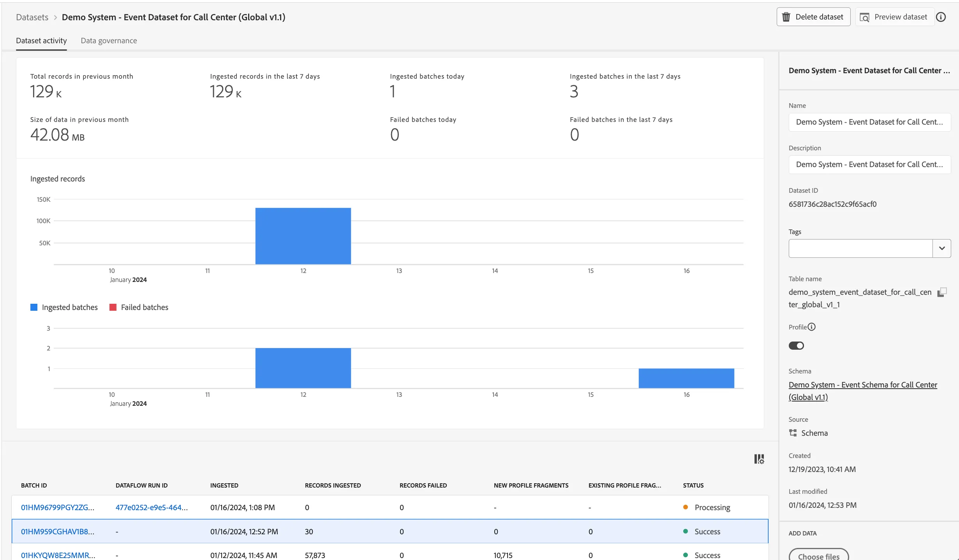Expand the Tags dropdown arrow
Viewport: 959px width, 560px height.
941,248
